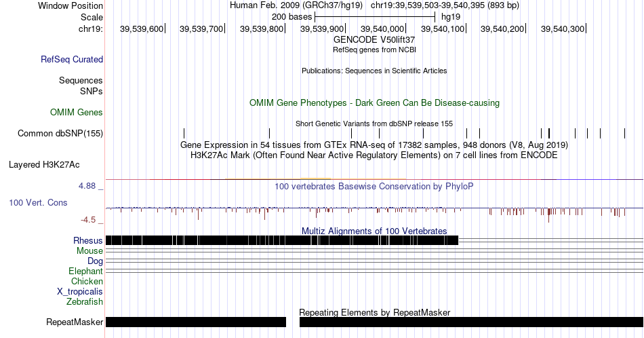Click the Dog species label
Screen dimensions: 644x338
coord(95,261)
